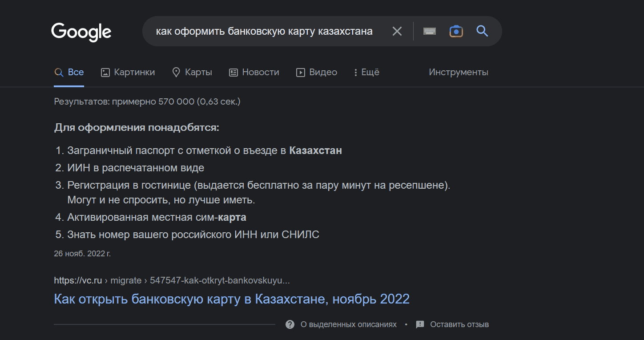Click list item about Заграничный паспорт
The width and height of the screenshot is (644, 340).
tap(205, 150)
